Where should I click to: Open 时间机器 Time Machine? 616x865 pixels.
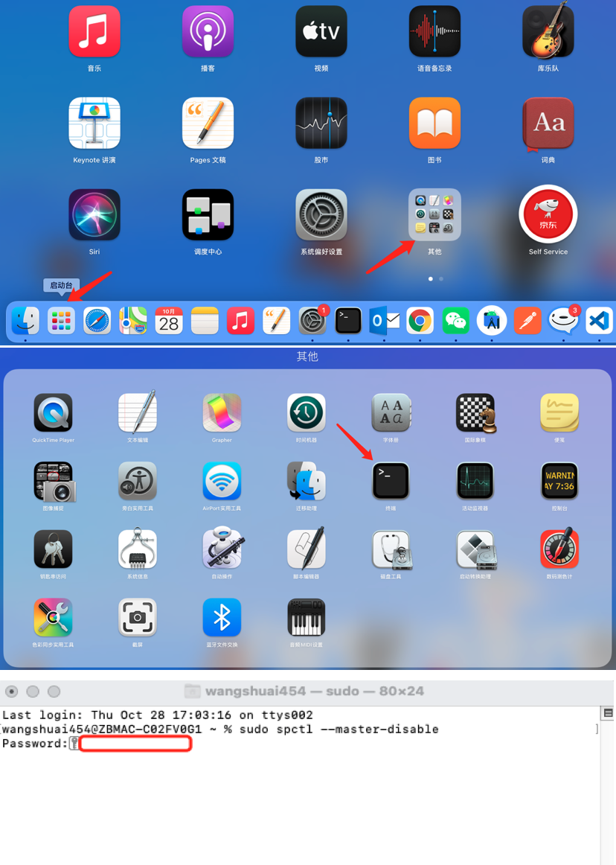pyautogui.click(x=306, y=412)
